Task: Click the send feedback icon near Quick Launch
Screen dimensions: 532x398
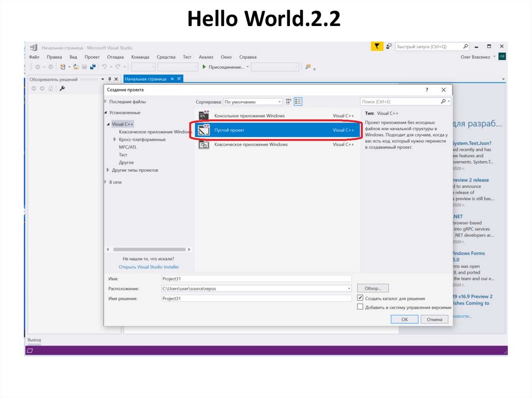Action: [x=389, y=46]
